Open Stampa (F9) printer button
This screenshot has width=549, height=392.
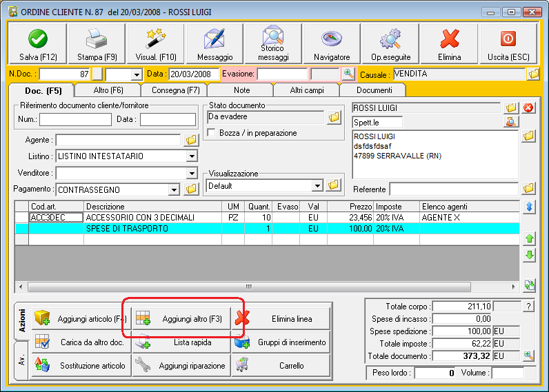[x=97, y=44]
